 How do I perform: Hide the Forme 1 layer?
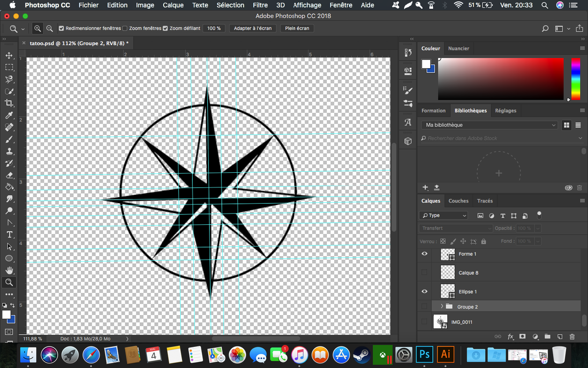424,254
